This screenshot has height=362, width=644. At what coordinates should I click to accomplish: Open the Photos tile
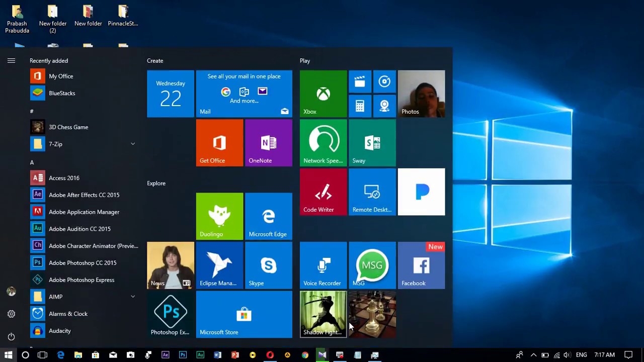422,94
